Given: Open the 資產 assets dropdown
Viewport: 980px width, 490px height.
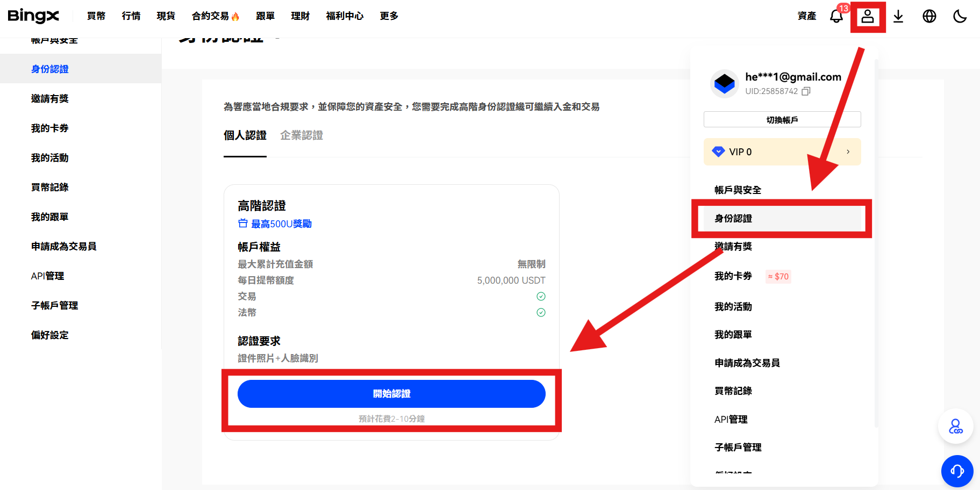Looking at the screenshot, I should click(806, 16).
